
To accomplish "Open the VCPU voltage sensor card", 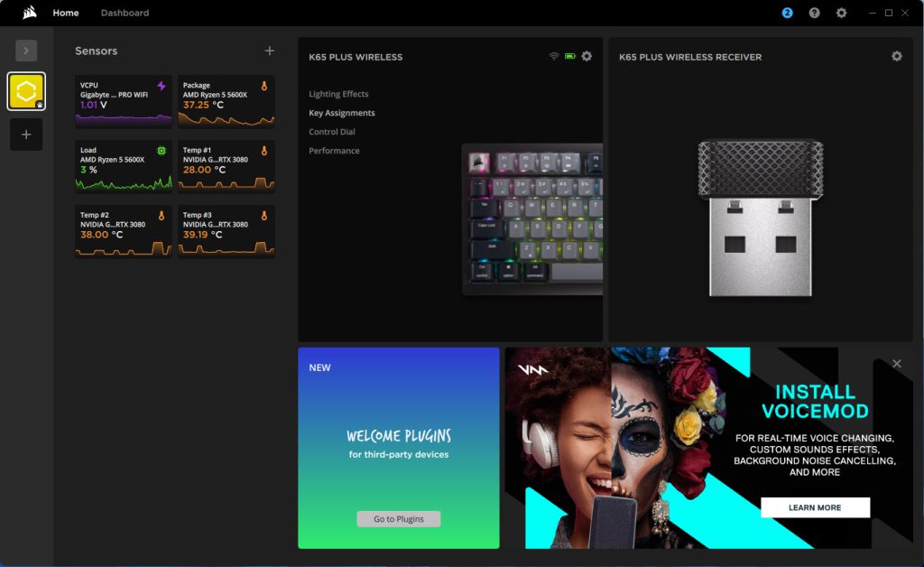I will pyautogui.click(x=124, y=101).
